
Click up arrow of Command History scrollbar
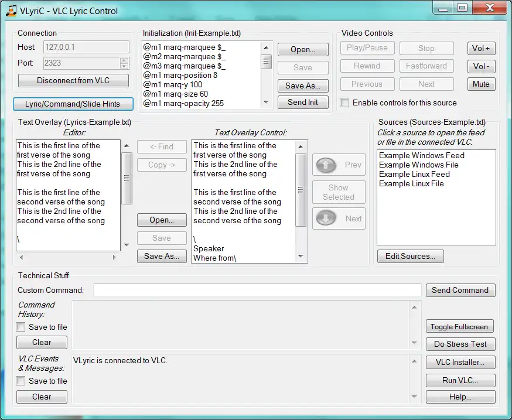pos(414,308)
